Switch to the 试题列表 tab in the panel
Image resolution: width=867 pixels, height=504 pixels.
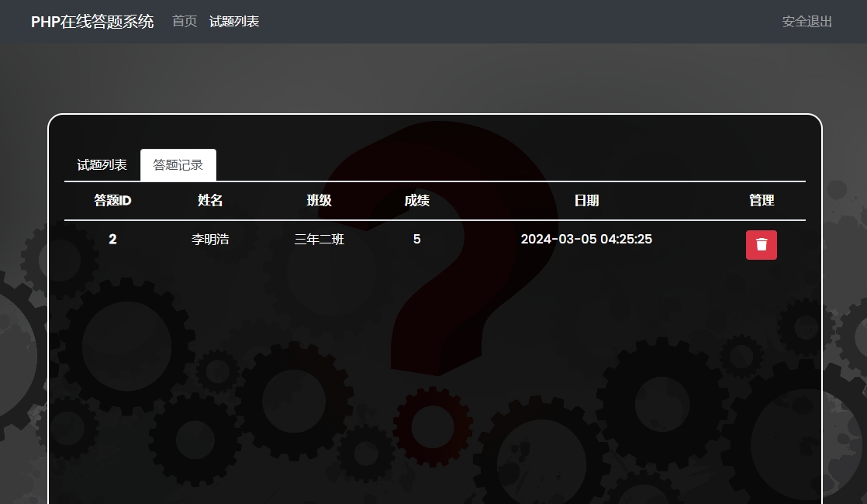point(102,165)
